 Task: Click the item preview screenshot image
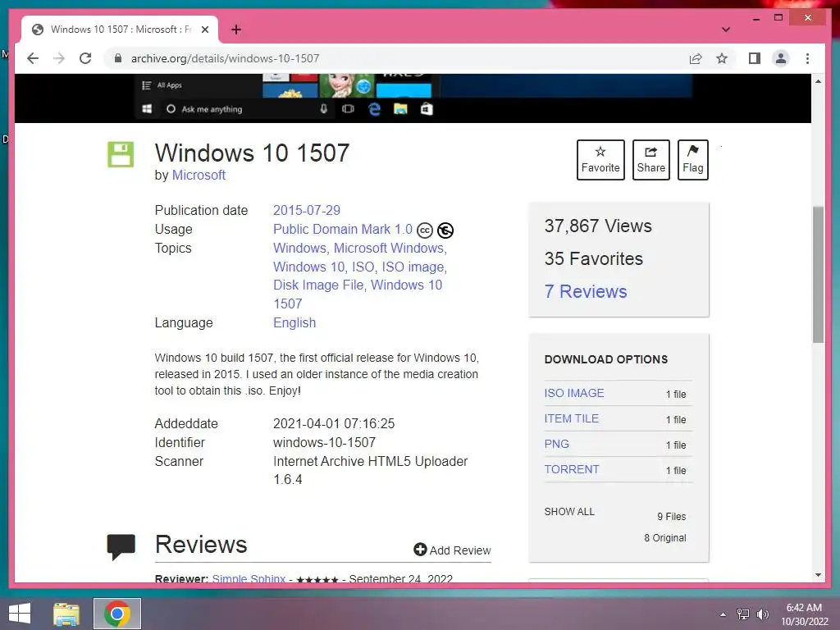413,98
